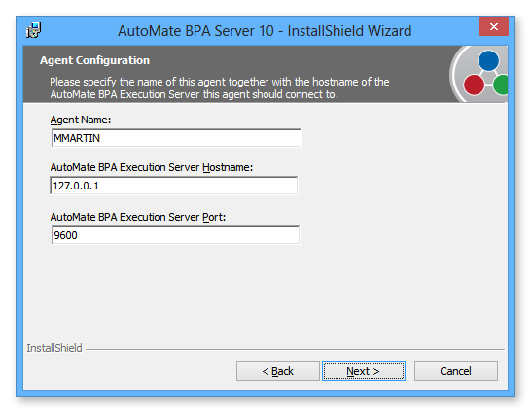The height and width of the screenshot is (413, 532).
Task: Click the blue circle in AutoMate logo
Action: click(x=488, y=60)
